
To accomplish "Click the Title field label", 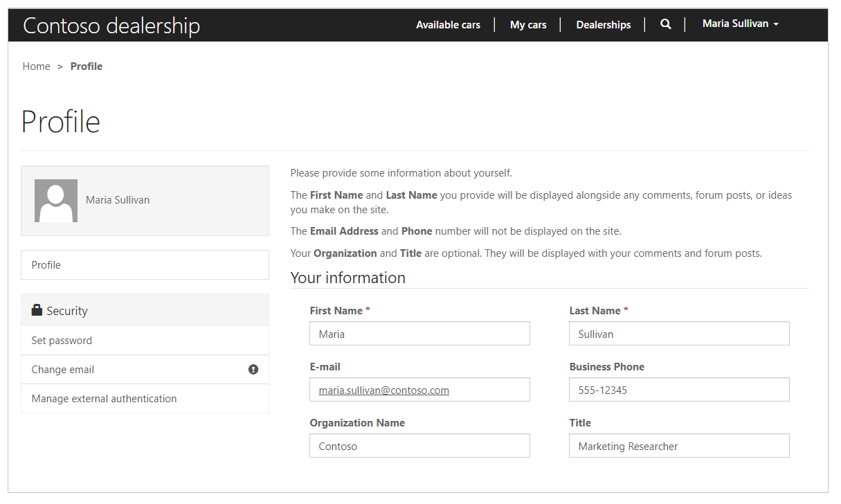I will pyautogui.click(x=580, y=423).
